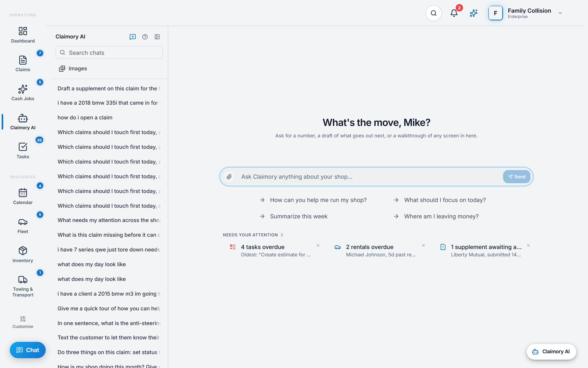This screenshot has width=588, height=368.
Task: Start a new chat with the plus-bubble icon
Action: (x=133, y=37)
